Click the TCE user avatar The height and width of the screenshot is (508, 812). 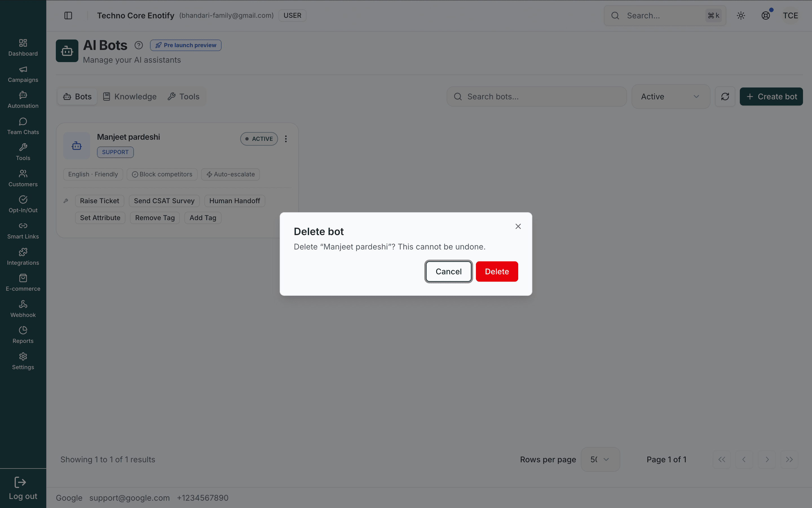(790, 16)
